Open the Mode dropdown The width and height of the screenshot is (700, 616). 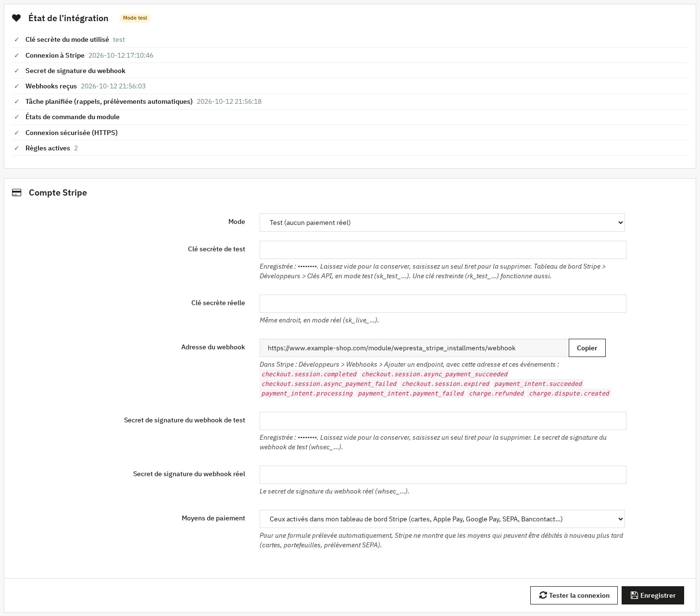click(x=442, y=222)
